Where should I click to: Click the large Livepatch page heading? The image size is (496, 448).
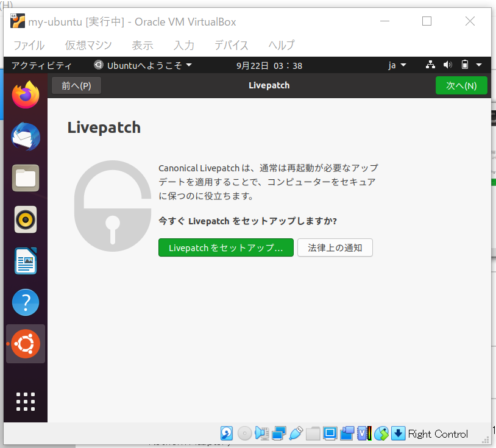coord(104,128)
